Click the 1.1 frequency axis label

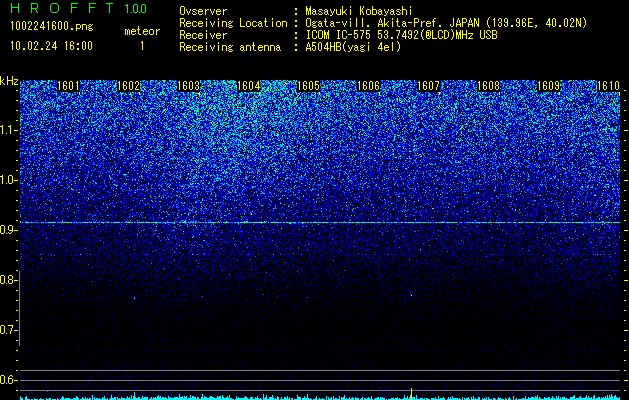pos(9,130)
